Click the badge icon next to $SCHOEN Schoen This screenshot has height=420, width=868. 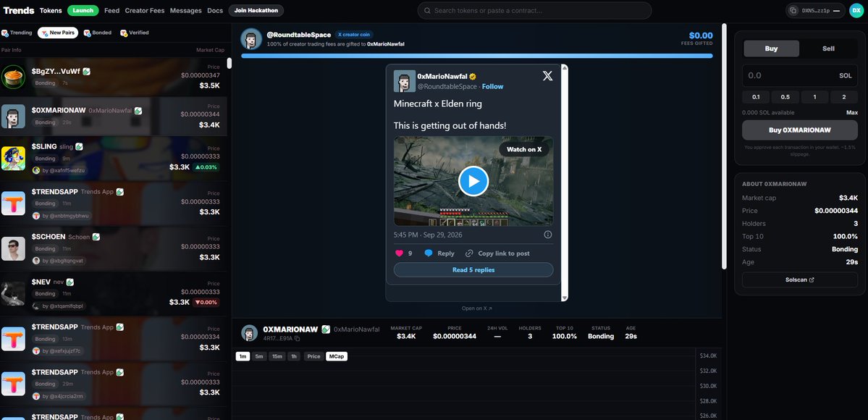(x=96, y=237)
